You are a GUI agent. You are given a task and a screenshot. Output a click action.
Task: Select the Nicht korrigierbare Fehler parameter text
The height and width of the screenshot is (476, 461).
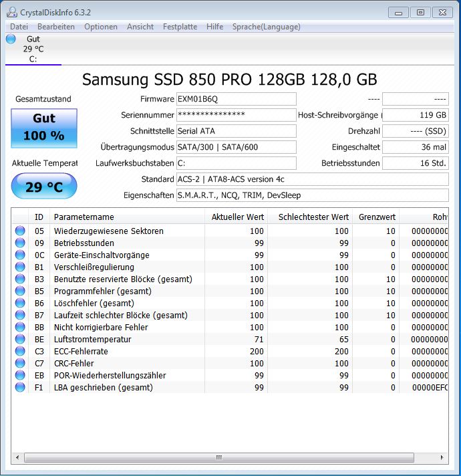tap(101, 328)
